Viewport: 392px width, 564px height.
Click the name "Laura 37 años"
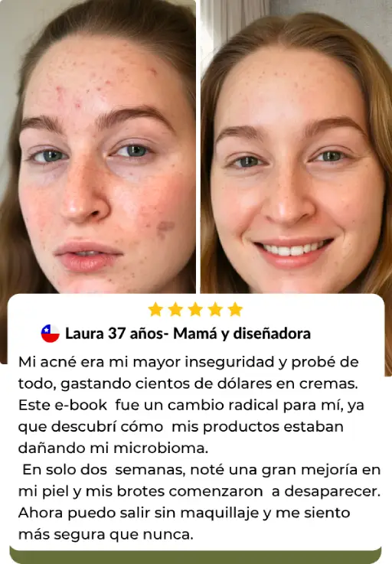point(114,334)
